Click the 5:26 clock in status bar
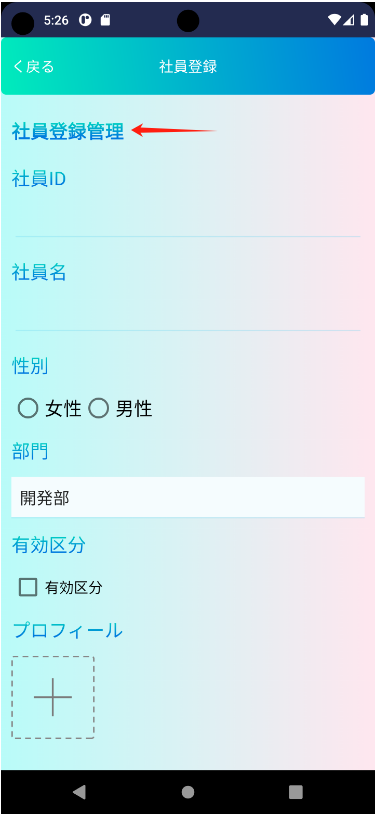This screenshot has width=376, height=814. (x=56, y=20)
